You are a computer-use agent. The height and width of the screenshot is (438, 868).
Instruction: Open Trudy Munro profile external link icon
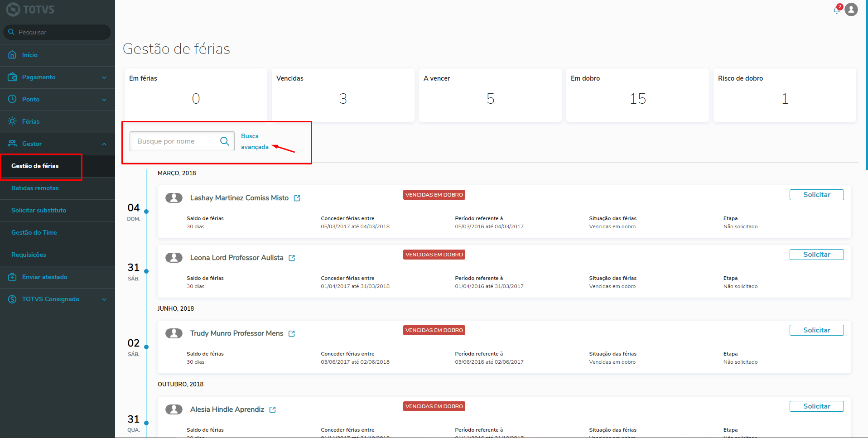pyautogui.click(x=292, y=334)
